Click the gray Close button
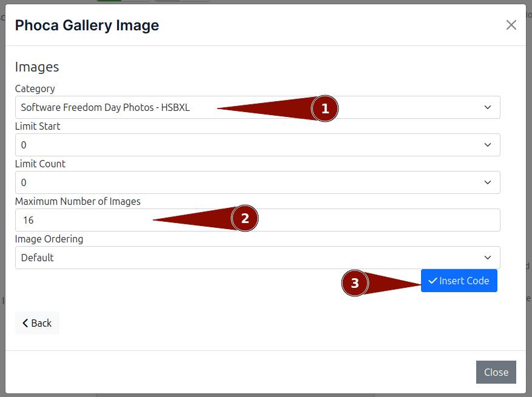Image resolution: width=532 pixels, height=397 pixels. point(496,372)
